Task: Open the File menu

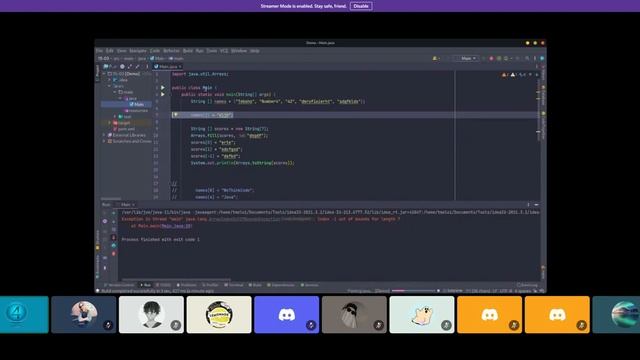Action: [99, 51]
